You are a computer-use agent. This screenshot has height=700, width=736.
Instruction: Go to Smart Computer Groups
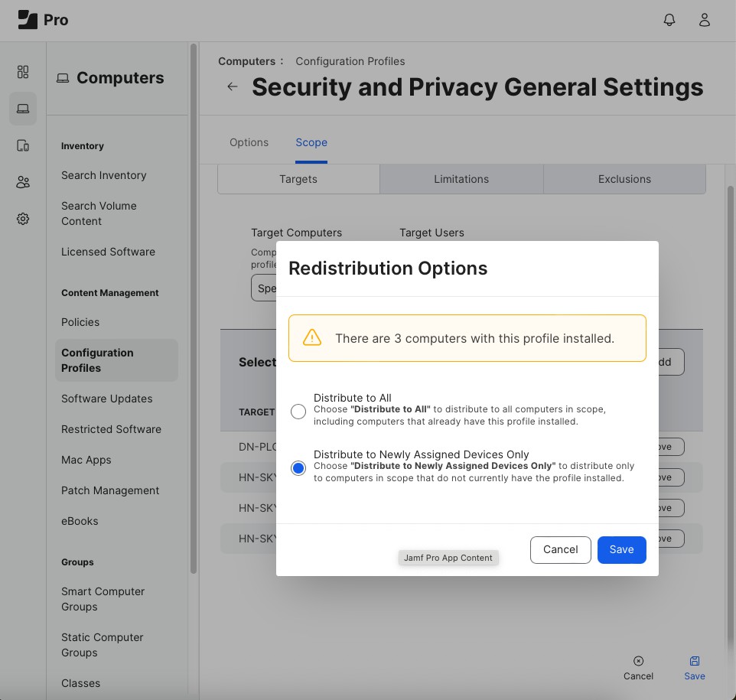click(x=103, y=599)
